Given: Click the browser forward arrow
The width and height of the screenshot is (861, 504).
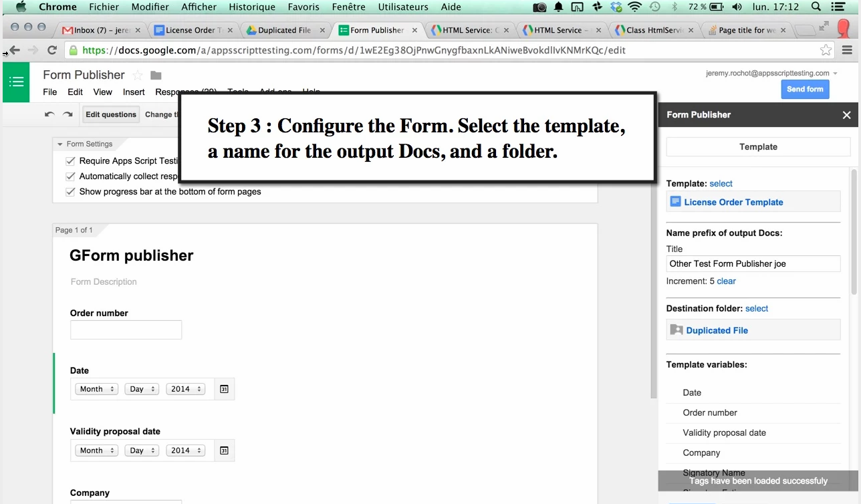Looking at the screenshot, I should coord(33,50).
